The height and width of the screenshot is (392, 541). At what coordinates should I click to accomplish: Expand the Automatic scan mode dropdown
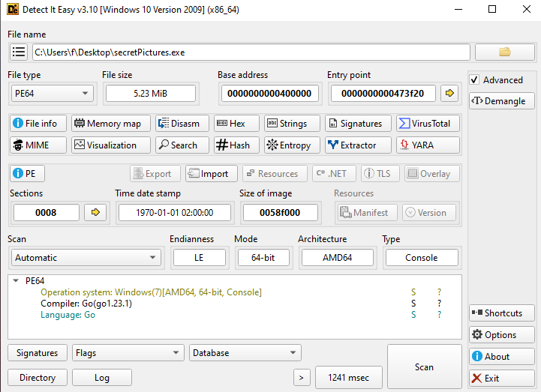pos(86,258)
